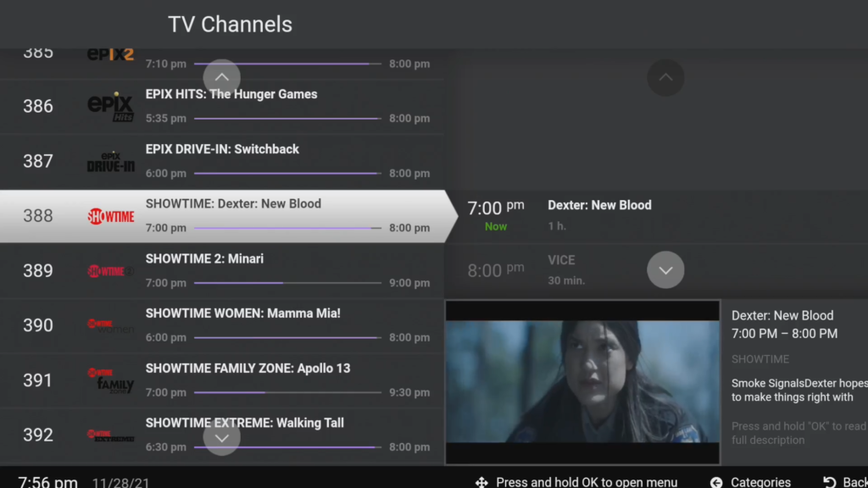
Task: Open the 8:00 pm VICE listing
Action: pyautogui.click(x=657, y=271)
